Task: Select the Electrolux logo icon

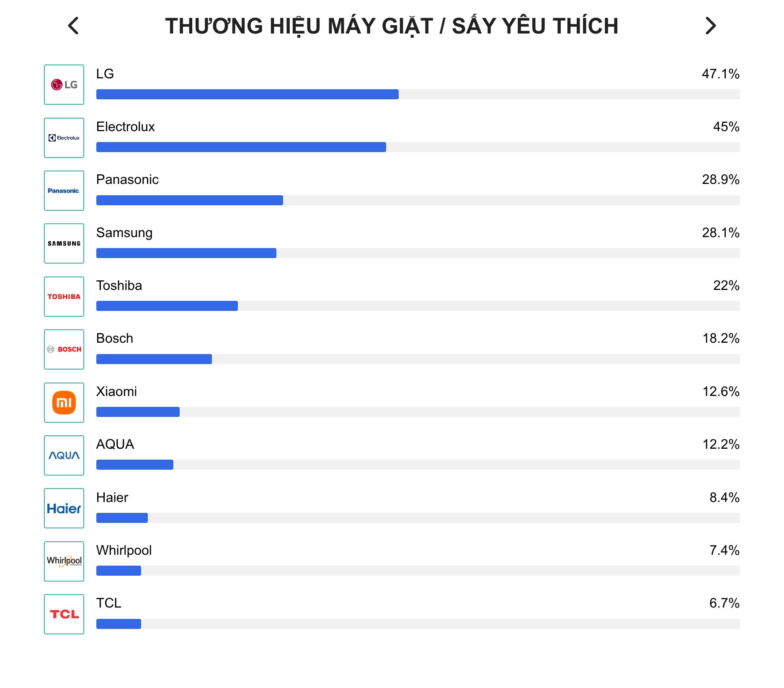Action: point(64,137)
